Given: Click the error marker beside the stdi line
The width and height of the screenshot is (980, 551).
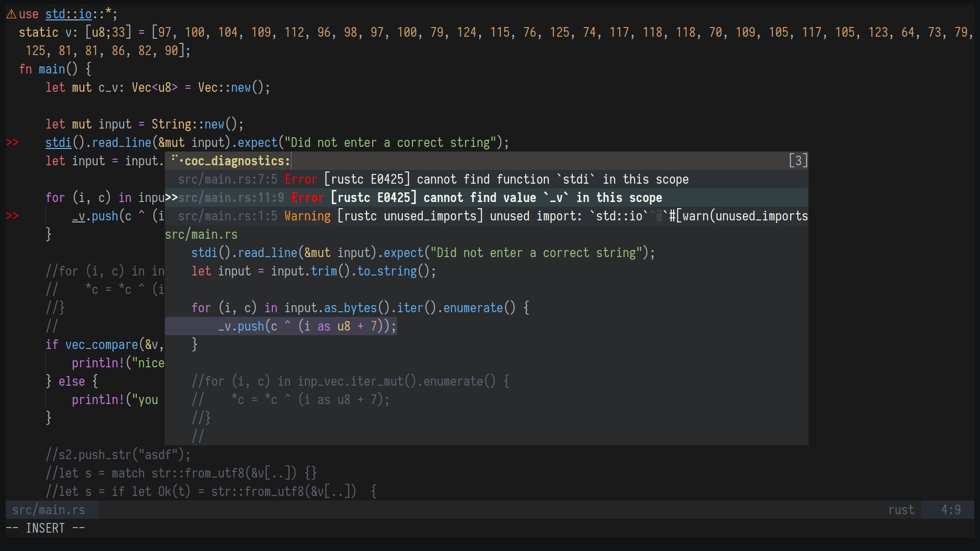Looking at the screenshot, I should tap(12, 143).
